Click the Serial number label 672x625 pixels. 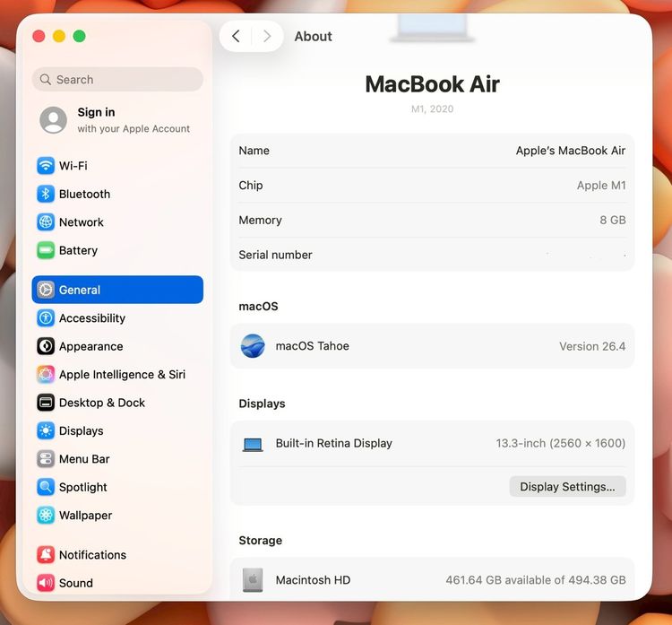pyautogui.click(x=275, y=255)
